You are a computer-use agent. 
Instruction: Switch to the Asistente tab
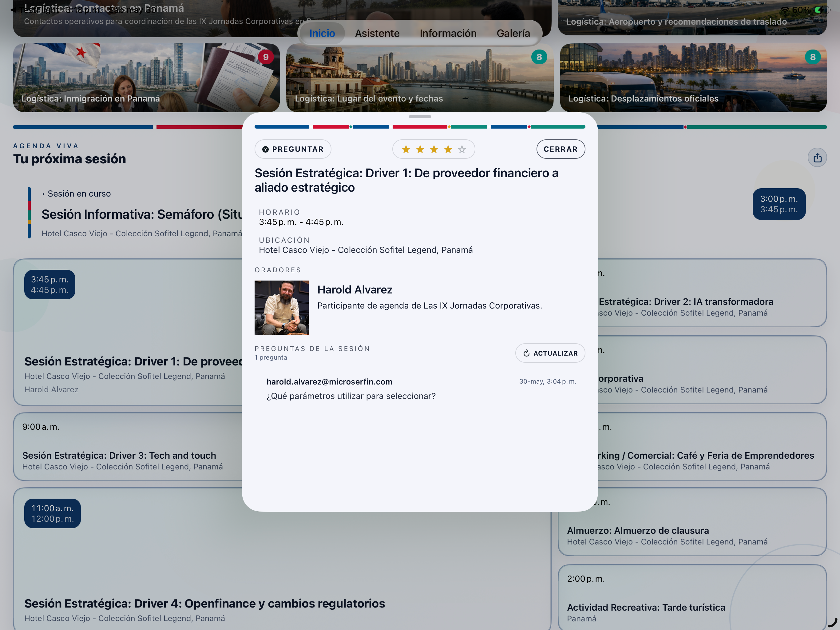pyautogui.click(x=377, y=34)
